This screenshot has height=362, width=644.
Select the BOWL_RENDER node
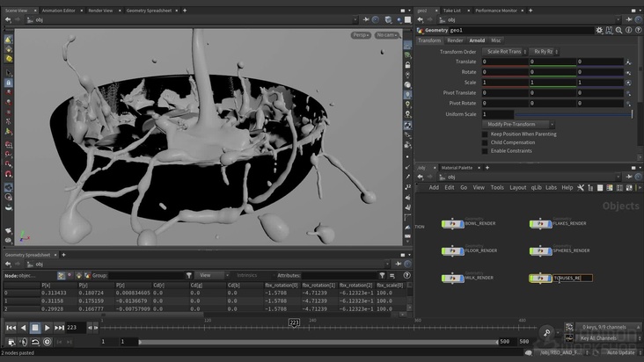tap(452, 224)
